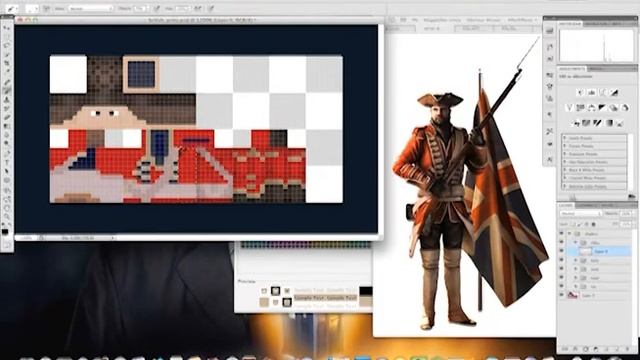Screen dimensions: 640x360
Task: Switch to the Paths tab
Action: click(x=607, y=205)
